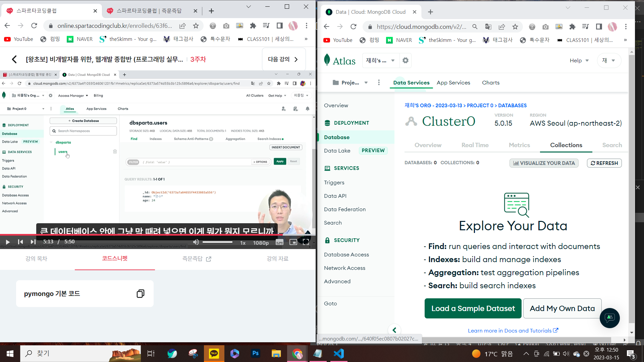Image resolution: width=644 pixels, height=362 pixels.
Task: Skip to previous lecture in video controls
Action: pyautogui.click(x=20, y=242)
